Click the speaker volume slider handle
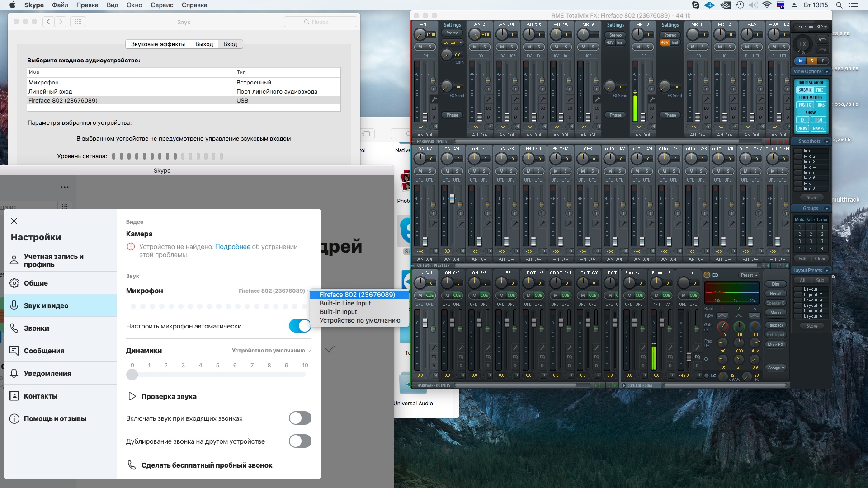Image resolution: width=868 pixels, height=488 pixels. [x=132, y=375]
